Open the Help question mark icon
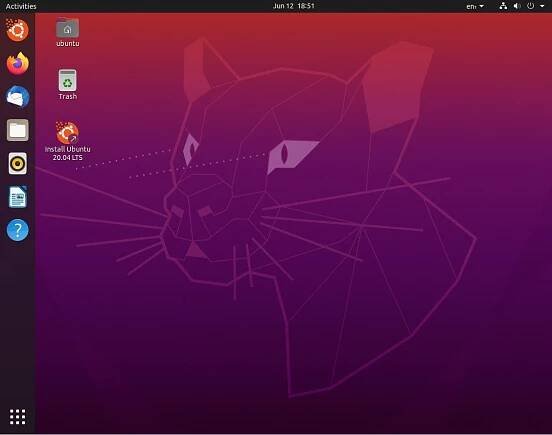 tap(17, 230)
